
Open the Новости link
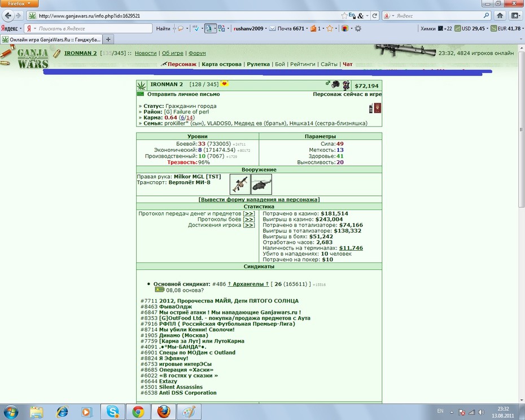point(146,53)
